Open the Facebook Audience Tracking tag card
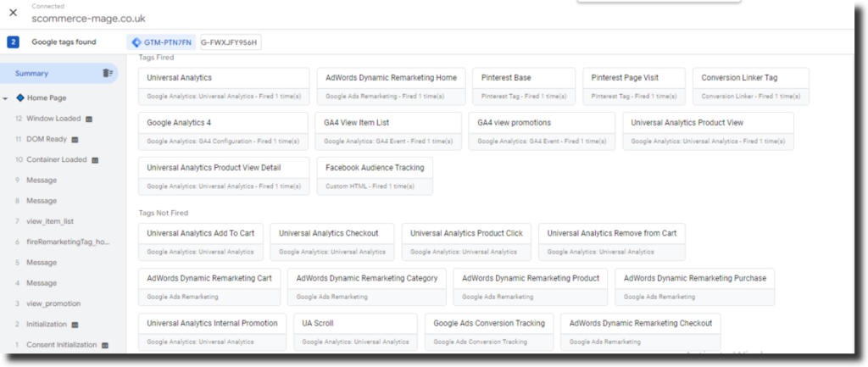Viewport: 868px width, 367px height. tap(375, 176)
